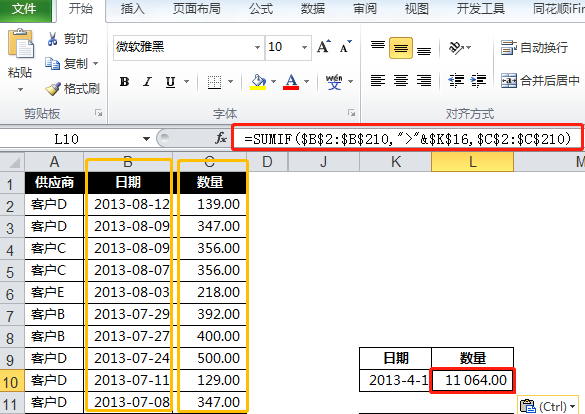The image size is (585, 414).
Task: Click the Merge and Center icon
Action: coord(509,81)
